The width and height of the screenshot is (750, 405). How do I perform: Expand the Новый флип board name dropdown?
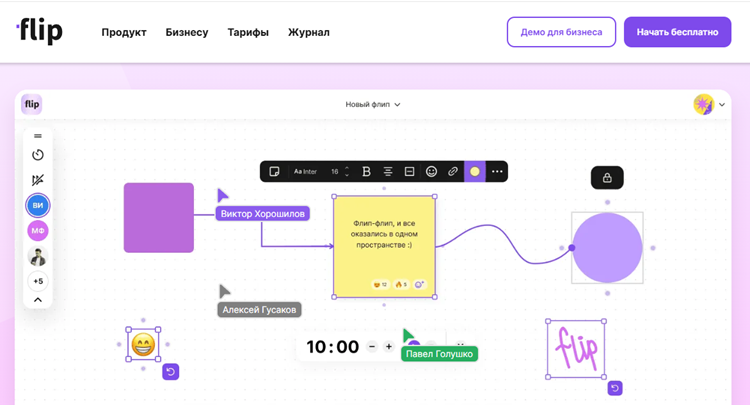[373, 104]
